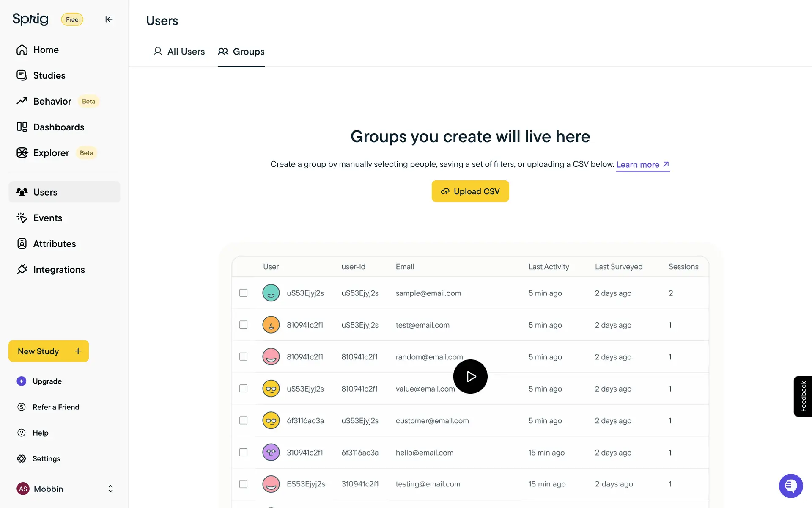The width and height of the screenshot is (812, 508).
Task: Open the side Feedback panel
Action: [x=803, y=396]
